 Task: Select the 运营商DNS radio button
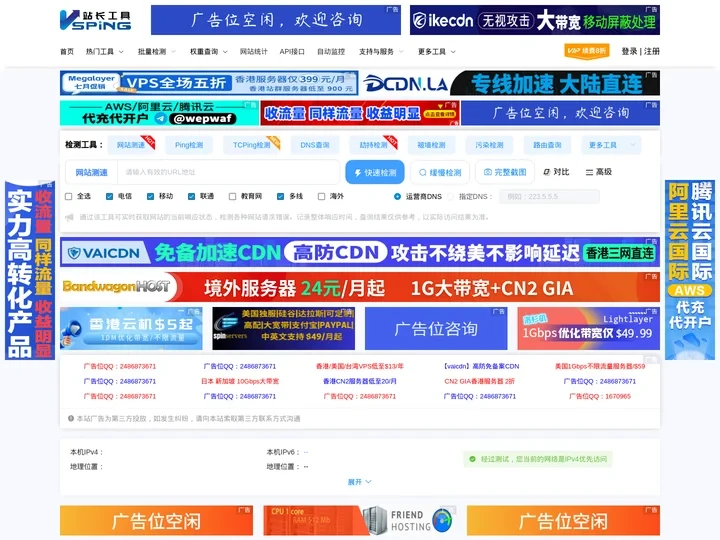click(397, 197)
